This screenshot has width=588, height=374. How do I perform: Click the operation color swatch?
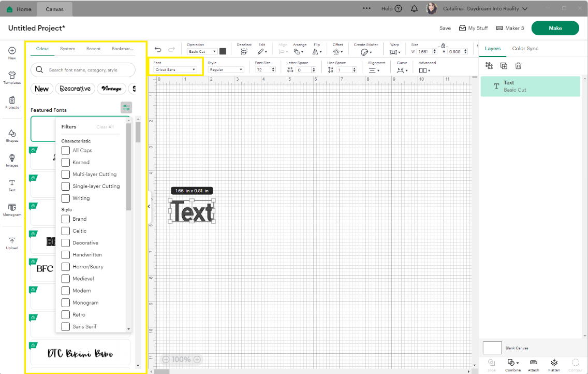coord(223,51)
